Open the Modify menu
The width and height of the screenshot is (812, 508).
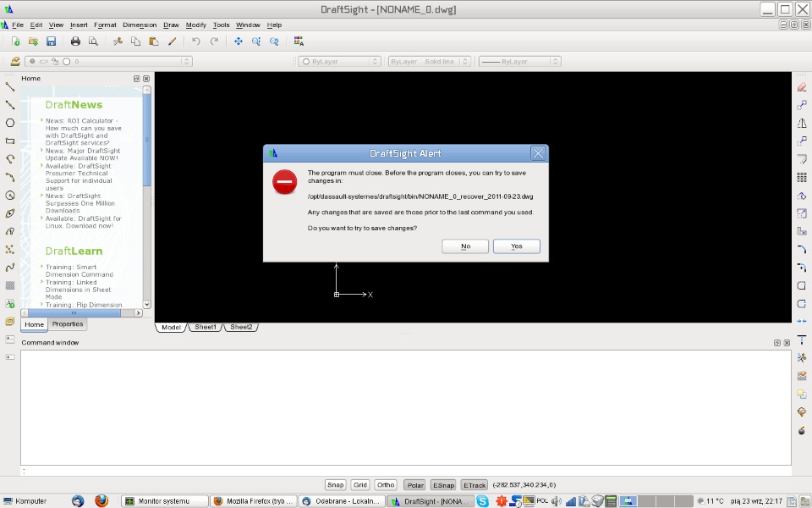click(x=195, y=25)
